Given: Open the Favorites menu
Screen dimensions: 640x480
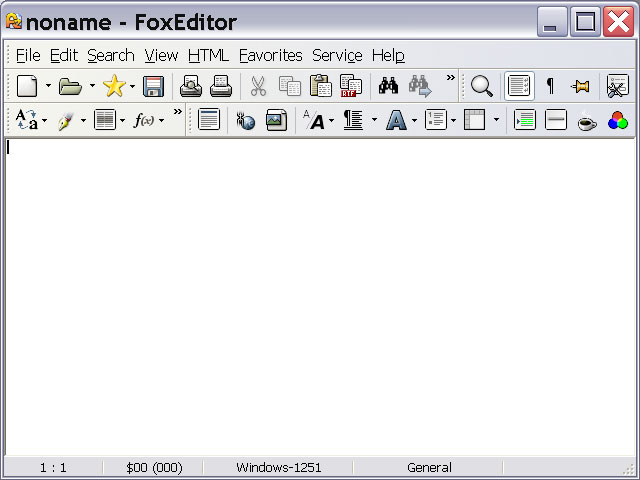Looking at the screenshot, I should (x=271, y=56).
